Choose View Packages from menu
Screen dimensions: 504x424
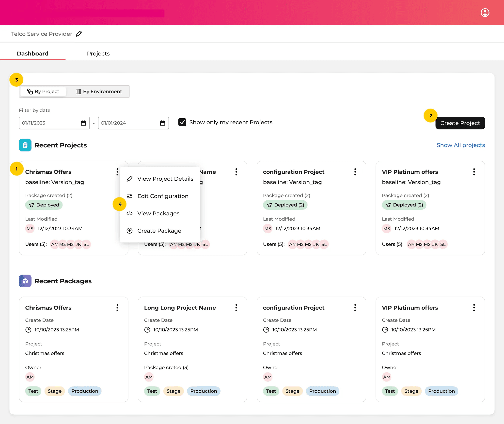tap(160, 214)
